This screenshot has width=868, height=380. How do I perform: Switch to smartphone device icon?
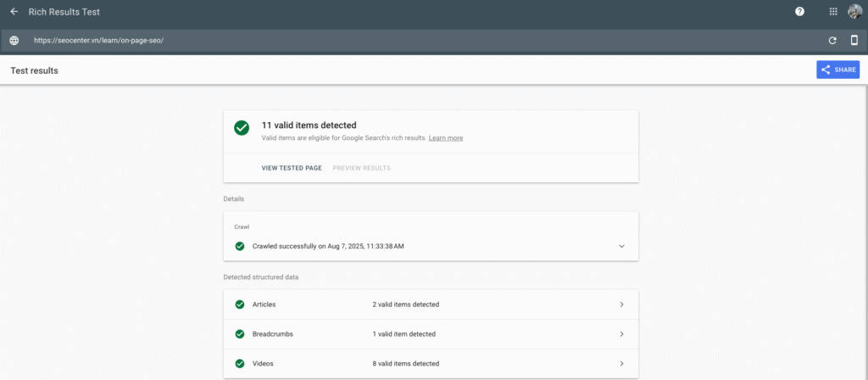pyautogui.click(x=854, y=40)
